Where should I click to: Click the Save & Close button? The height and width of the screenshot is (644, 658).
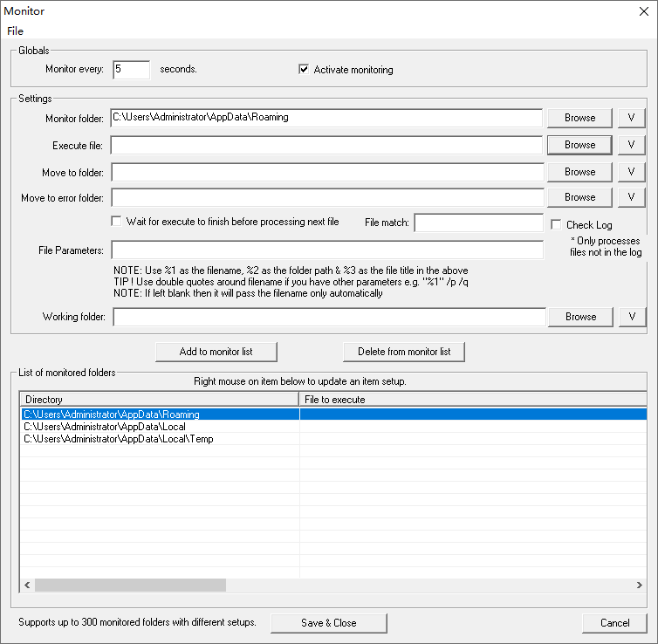click(x=328, y=623)
